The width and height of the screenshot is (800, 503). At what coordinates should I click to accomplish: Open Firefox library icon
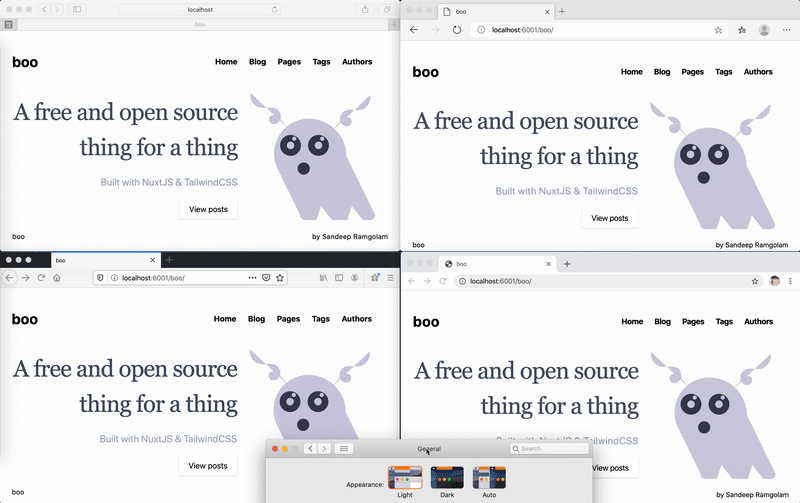(324, 277)
